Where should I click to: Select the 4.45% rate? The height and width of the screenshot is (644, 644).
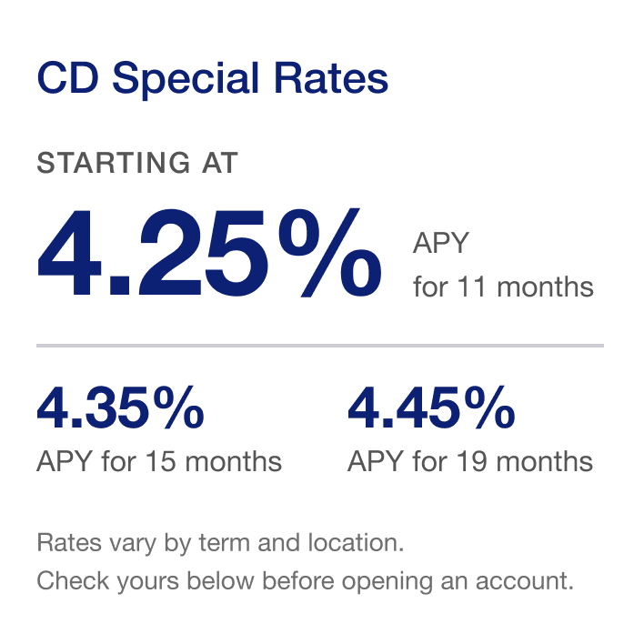click(x=431, y=410)
